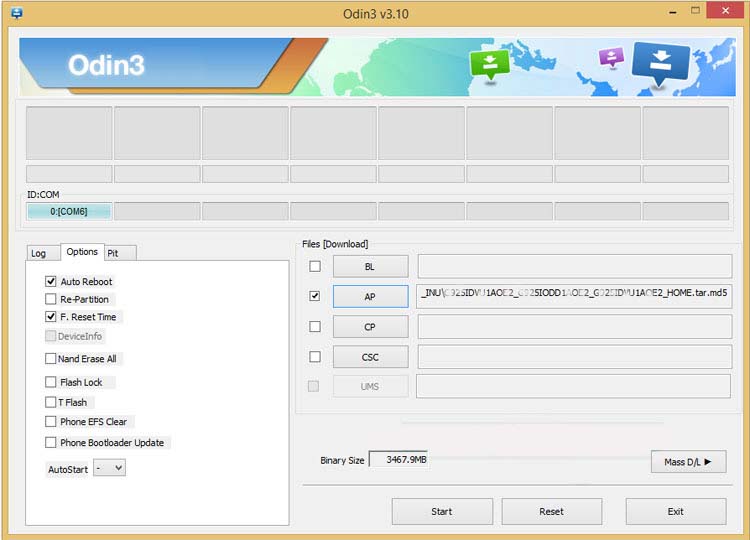
Task: Click the BL file path field
Action: (x=575, y=266)
